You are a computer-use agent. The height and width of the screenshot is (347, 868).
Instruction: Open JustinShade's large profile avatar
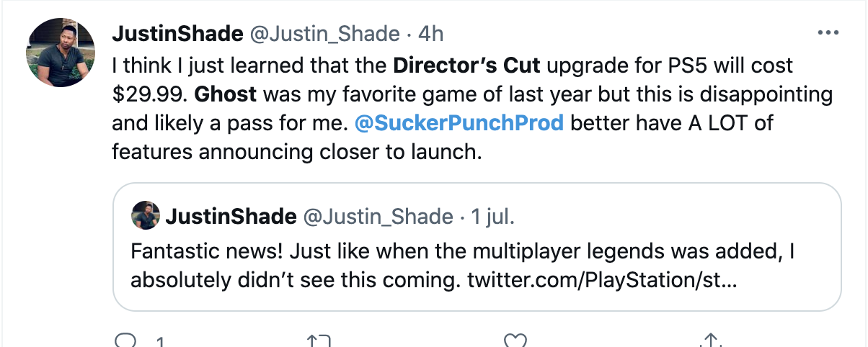61,53
